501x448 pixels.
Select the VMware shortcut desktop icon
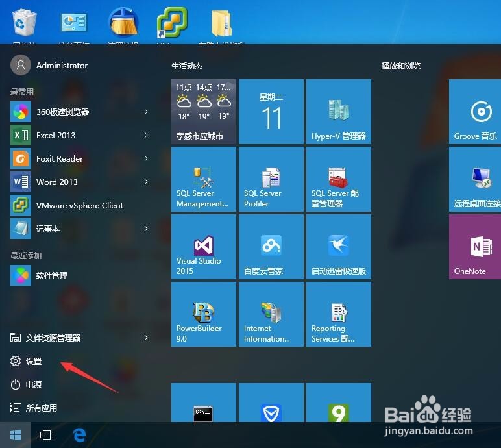pyautogui.click(x=172, y=25)
